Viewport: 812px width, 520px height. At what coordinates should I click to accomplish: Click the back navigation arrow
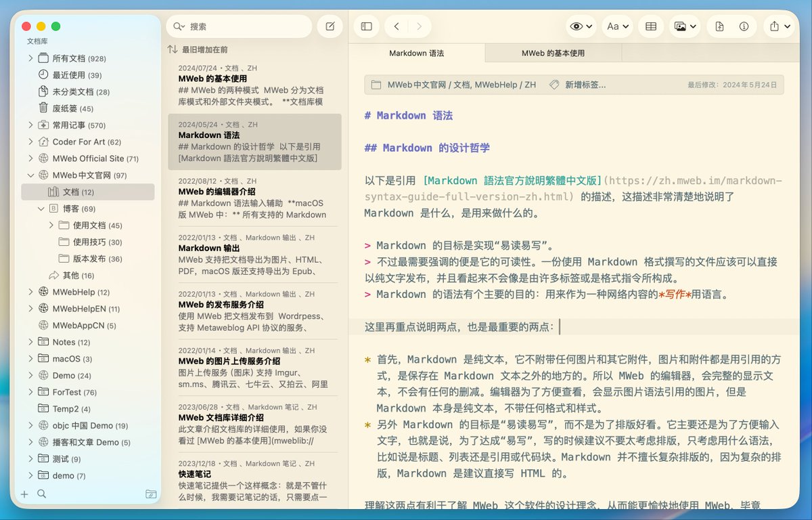coord(396,26)
